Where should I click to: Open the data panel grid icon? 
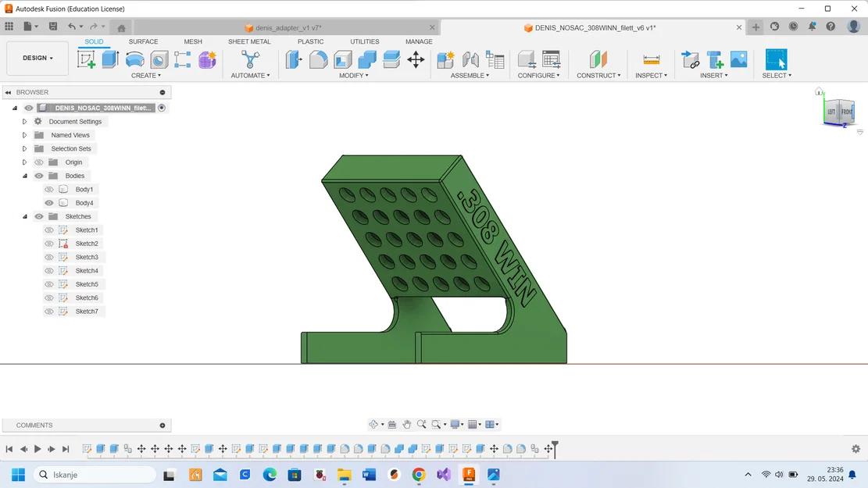[x=9, y=27]
